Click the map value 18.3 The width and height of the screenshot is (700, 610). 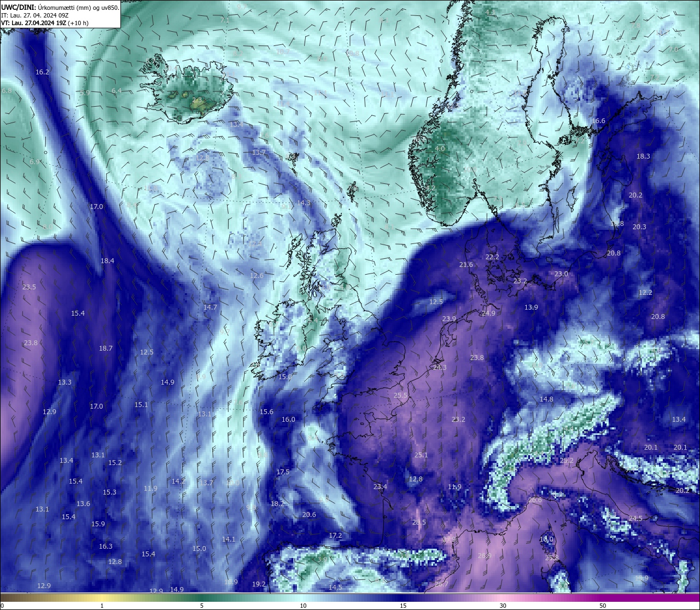coord(643,156)
